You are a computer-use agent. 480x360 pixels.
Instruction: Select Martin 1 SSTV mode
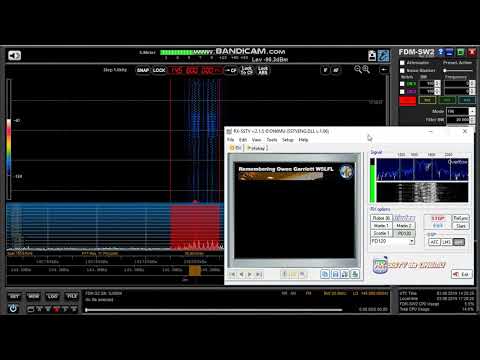pyautogui.click(x=381, y=226)
